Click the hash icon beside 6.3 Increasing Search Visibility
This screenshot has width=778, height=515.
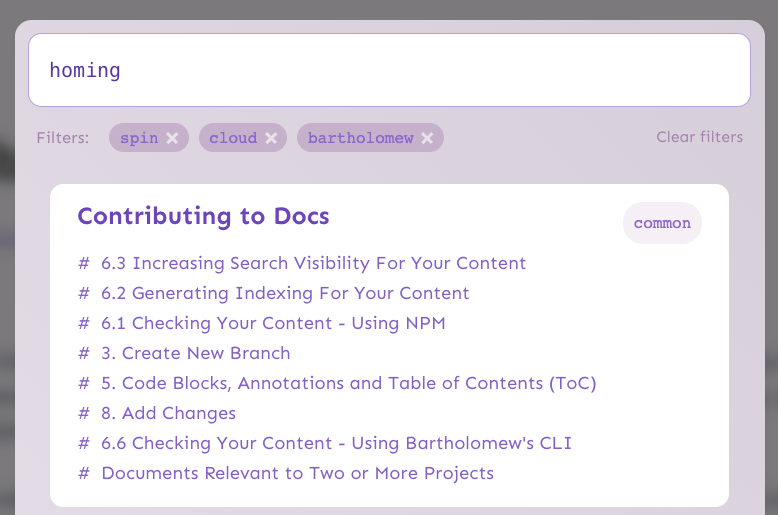84,264
